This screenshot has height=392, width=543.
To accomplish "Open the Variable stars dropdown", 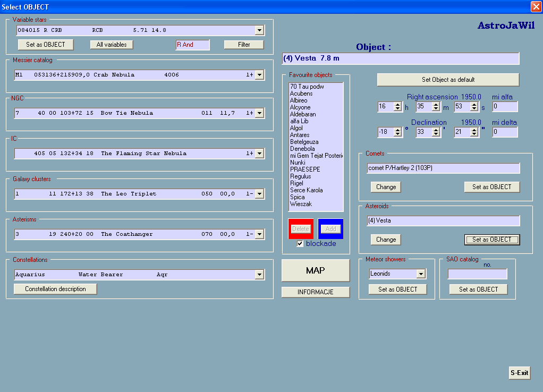I will coord(259,30).
